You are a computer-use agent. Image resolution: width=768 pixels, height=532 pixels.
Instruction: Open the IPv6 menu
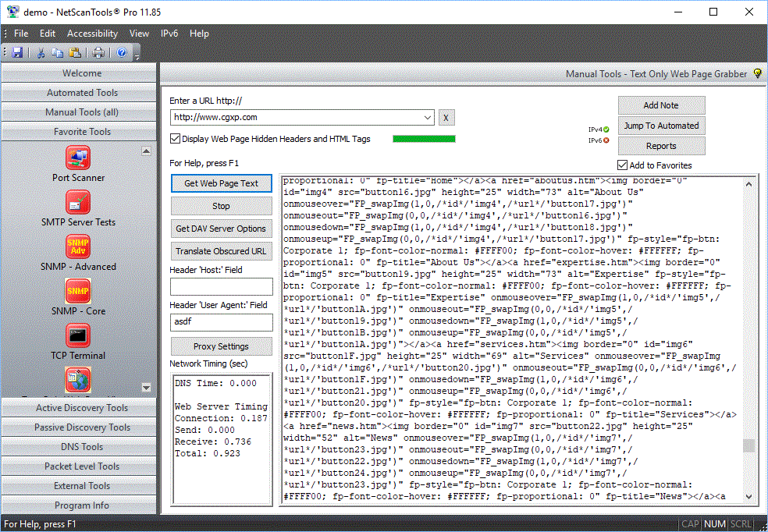tap(169, 34)
